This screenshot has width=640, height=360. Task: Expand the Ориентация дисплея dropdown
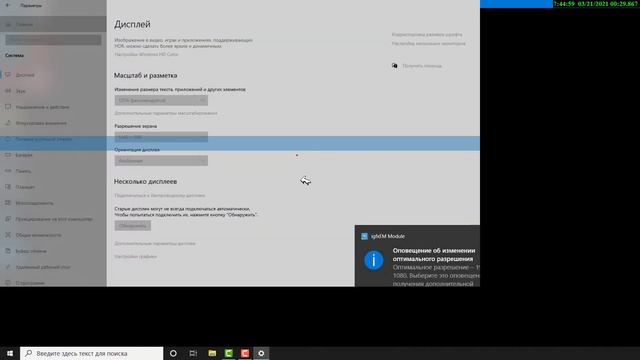[161, 161]
